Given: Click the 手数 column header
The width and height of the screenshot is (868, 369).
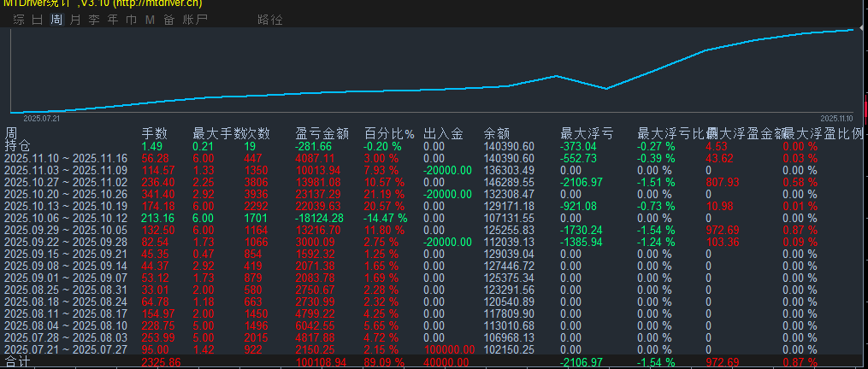Looking at the screenshot, I should click(x=155, y=133).
